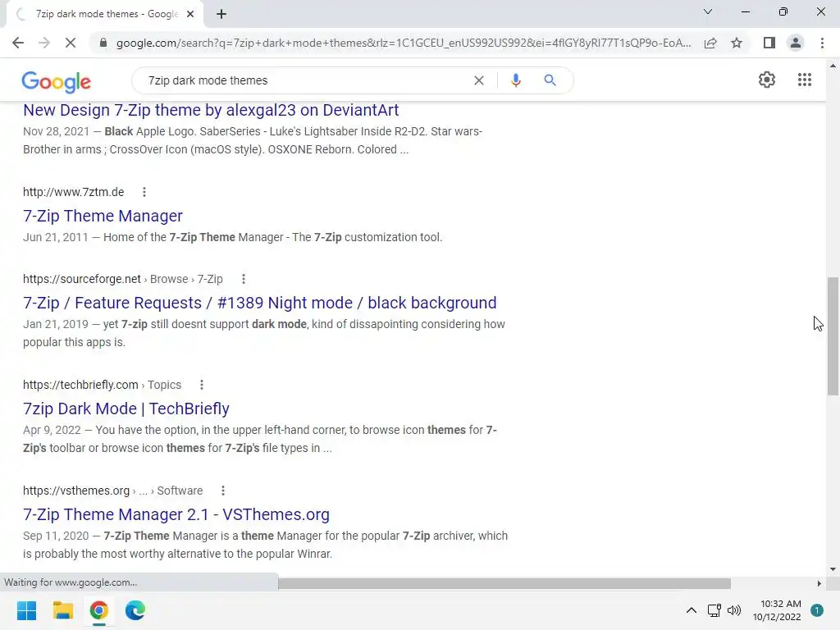
Task: Launch Microsoft Edge from taskbar
Action: (x=135, y=610)
